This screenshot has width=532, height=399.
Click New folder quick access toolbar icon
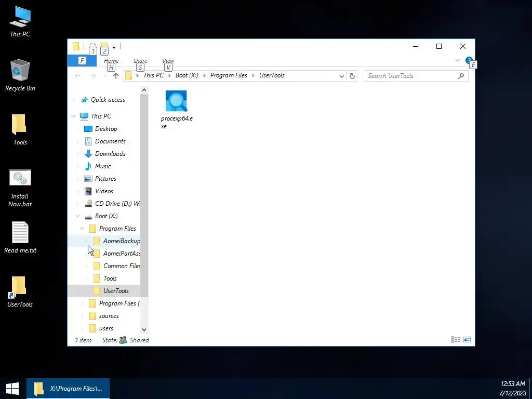104,46
